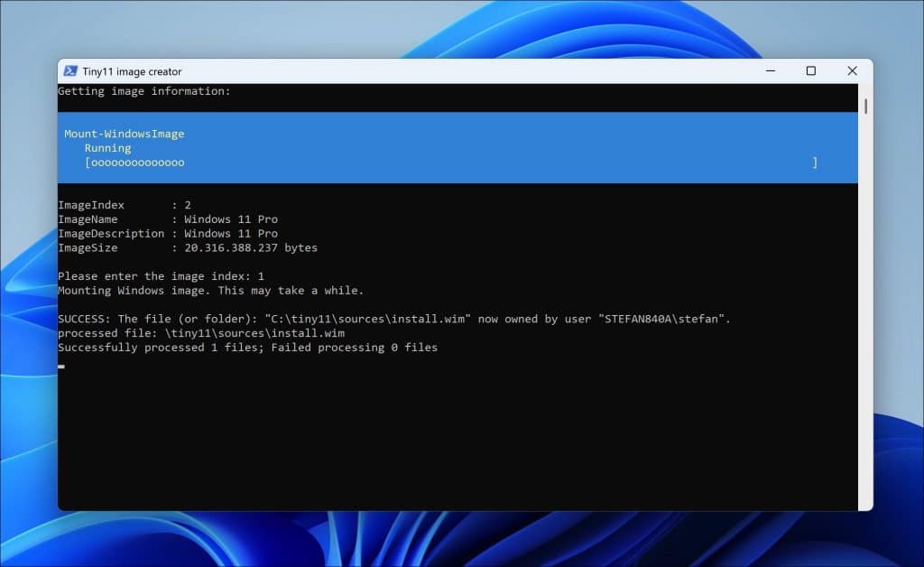Click the 'ImageDescription : Windows 11 Pro' line

pyautogui.click(x=168, y=234)
